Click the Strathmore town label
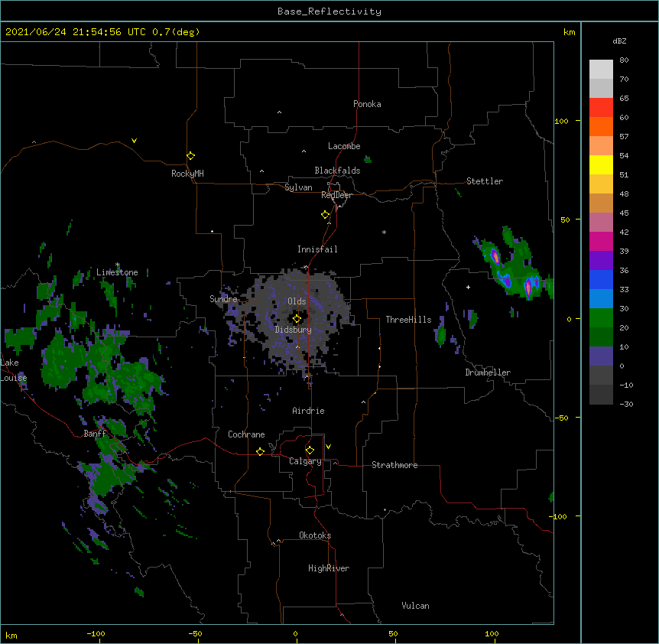The image size is (659, 644). (394, 465)
